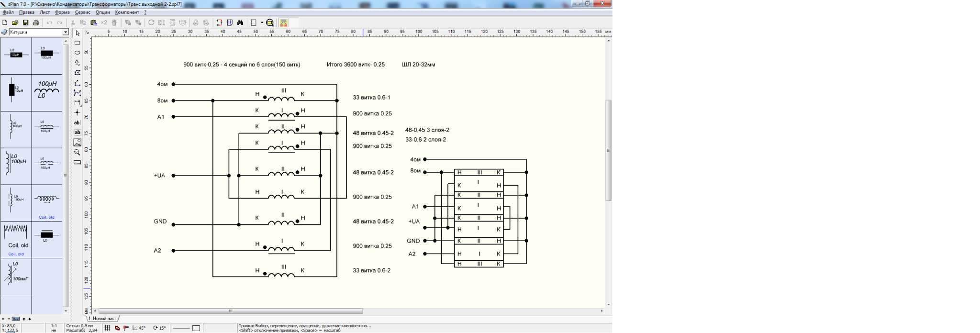The image size is (980, 333).
Task: Toggle grid display in status bar
Action: click(108, 328)
